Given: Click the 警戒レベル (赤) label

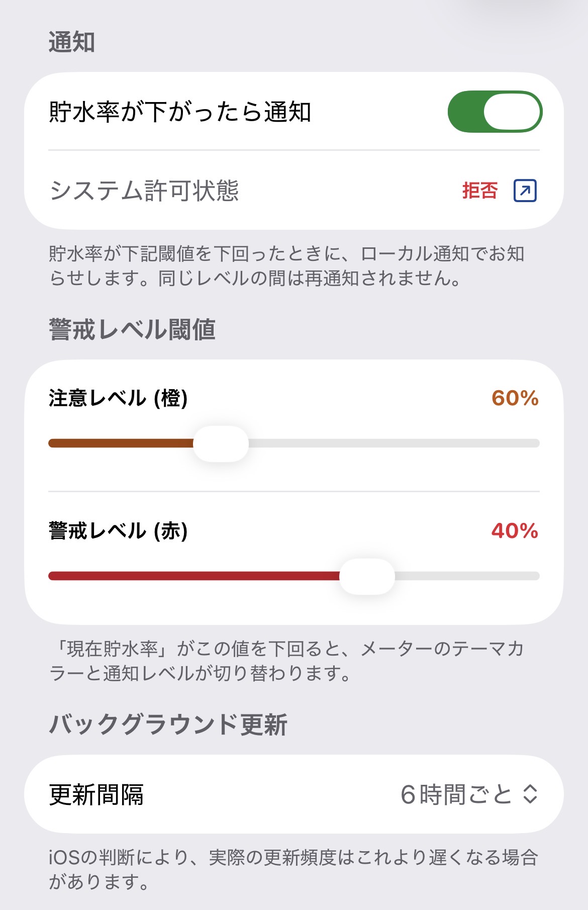Looking at the screenshot, I should 118,531.
